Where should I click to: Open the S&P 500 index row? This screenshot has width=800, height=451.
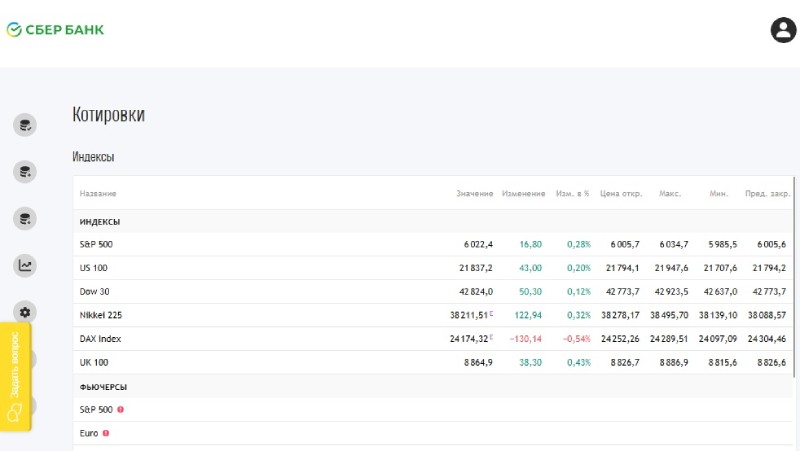(433, 244)
